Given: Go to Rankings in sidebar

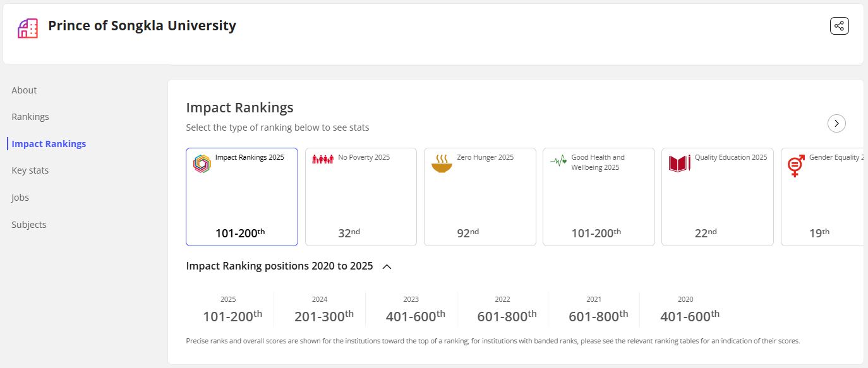Looking at the screenshot, I should 30,117.
